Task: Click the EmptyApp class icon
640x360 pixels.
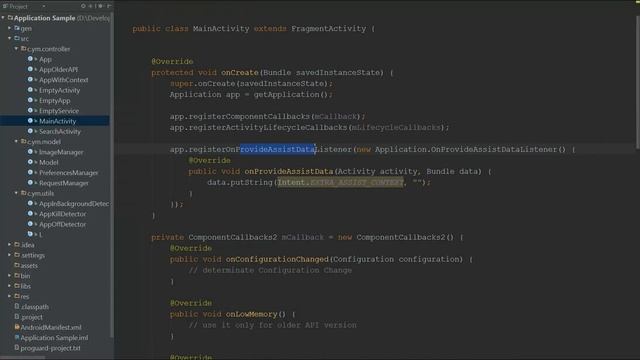Action: [x=30, y=100]
